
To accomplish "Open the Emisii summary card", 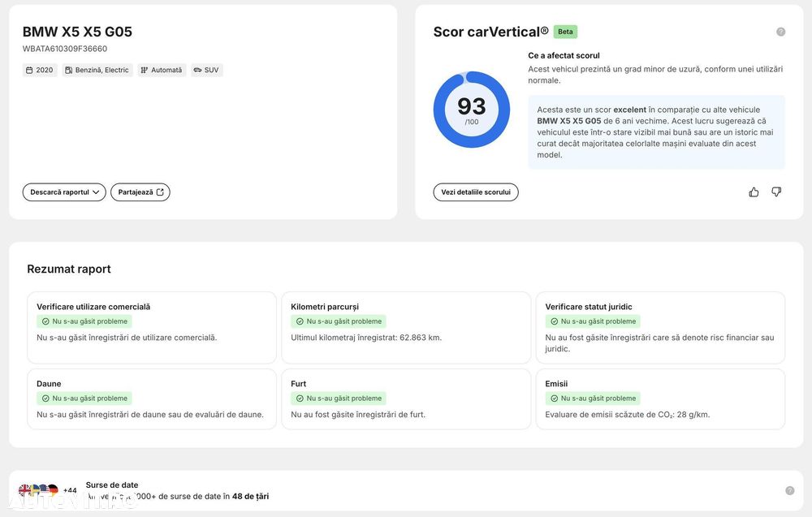I will click(x=660, y=399).
